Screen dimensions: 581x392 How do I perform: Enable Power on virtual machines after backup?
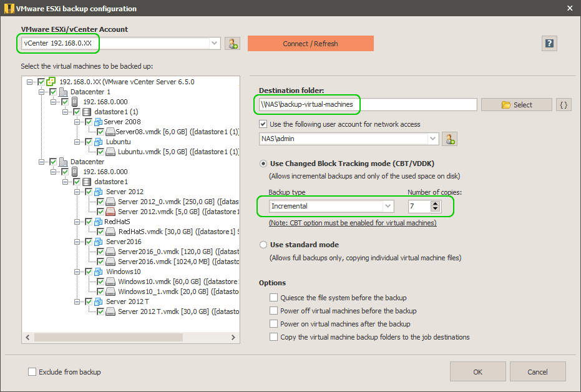[x=273, y=324]
